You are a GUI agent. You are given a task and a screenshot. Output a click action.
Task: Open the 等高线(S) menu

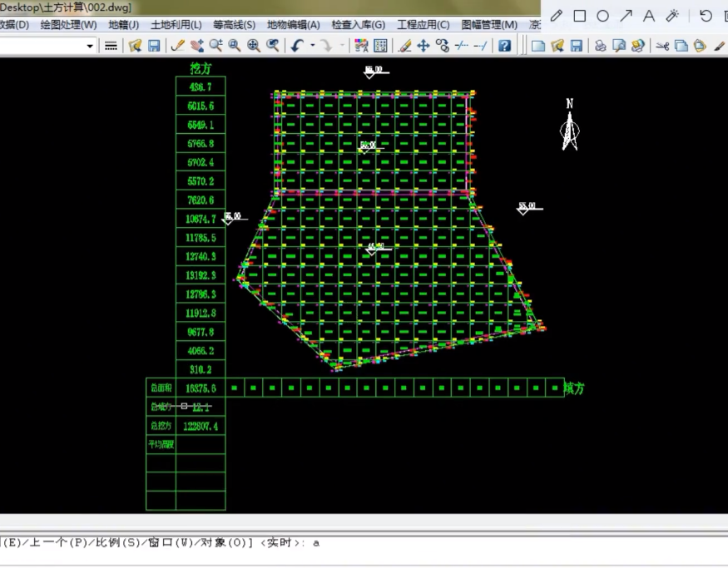coord(234,25)
